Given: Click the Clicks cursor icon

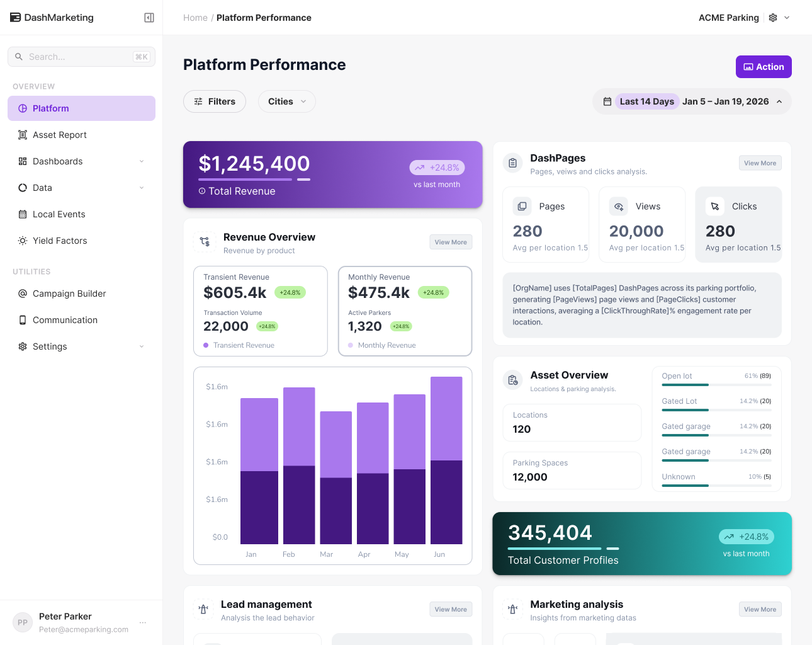Looking at the screenshot, I should (x=715, y=206).
